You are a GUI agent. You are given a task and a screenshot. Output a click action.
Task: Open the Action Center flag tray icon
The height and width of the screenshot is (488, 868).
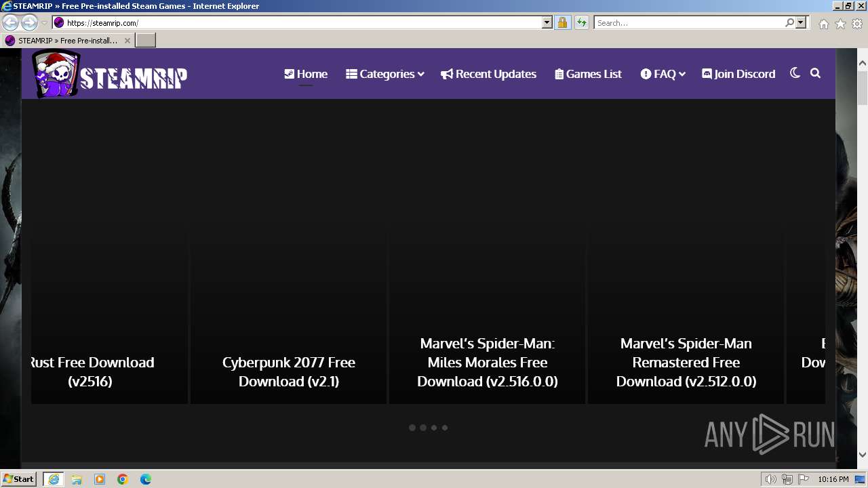point(804,479)
